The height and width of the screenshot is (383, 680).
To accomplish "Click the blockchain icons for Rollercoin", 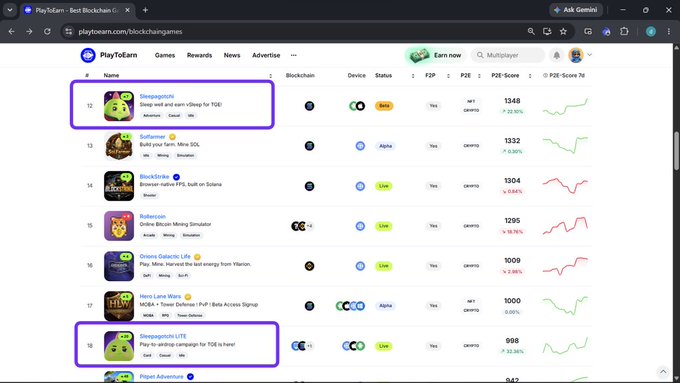I will tap(302, 226).
